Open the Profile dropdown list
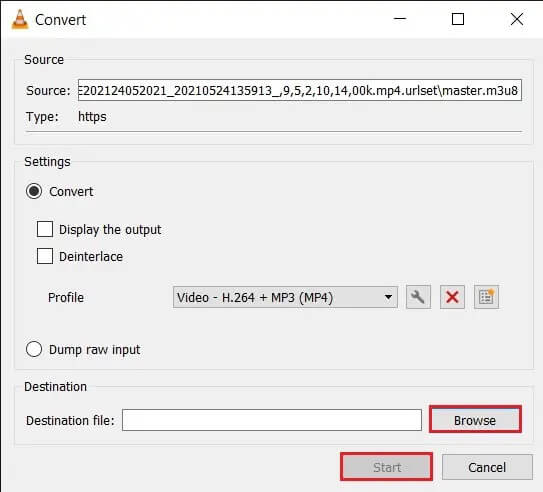This screenshot has height=492, width=543. (285, 297)
